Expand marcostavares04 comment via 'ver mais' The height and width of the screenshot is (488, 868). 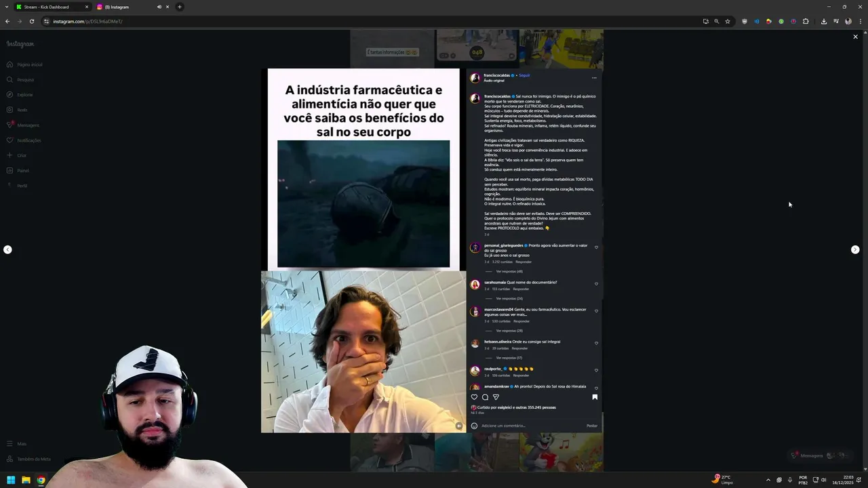pyautogui.click(x=520, y=314)
